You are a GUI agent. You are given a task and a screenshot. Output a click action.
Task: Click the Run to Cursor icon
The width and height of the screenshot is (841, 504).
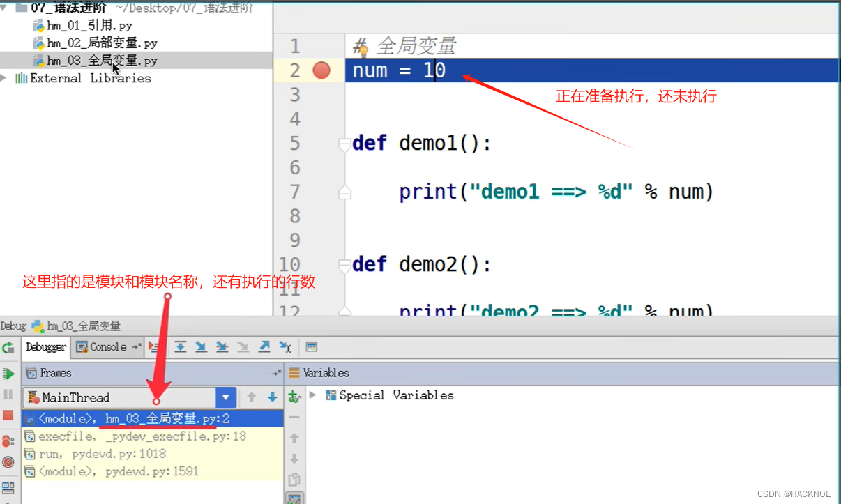pos(285,346)
